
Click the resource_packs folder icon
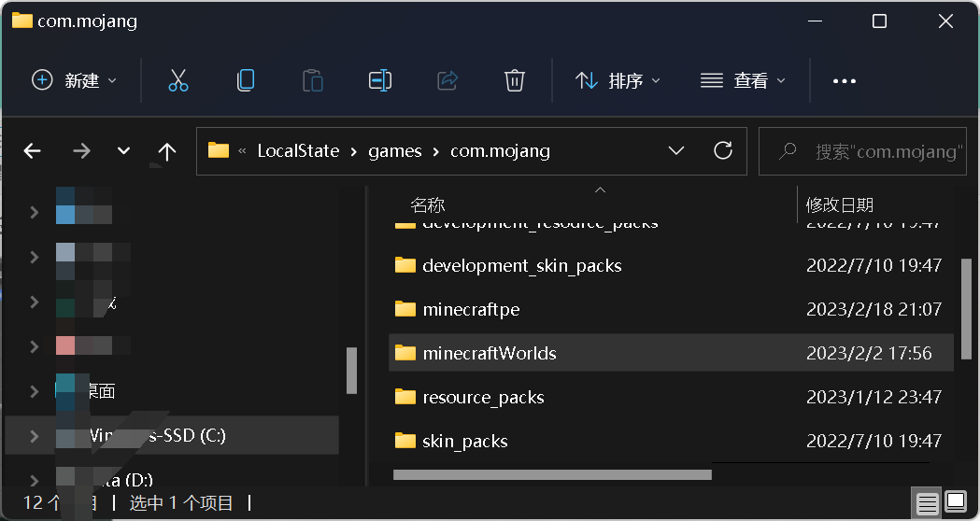click(x=405, y=396)
